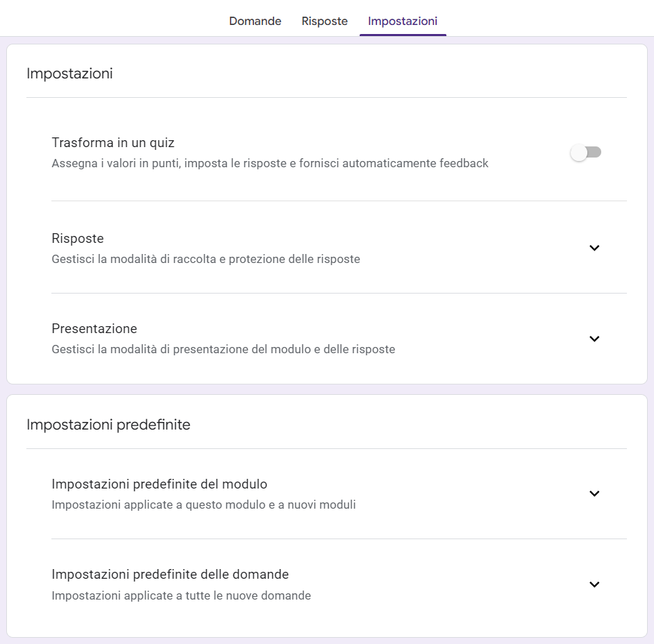The width and height of the screenshot is (654, 644).
Task: Click the Presentazione row title
Action: (x=94, y=329)
